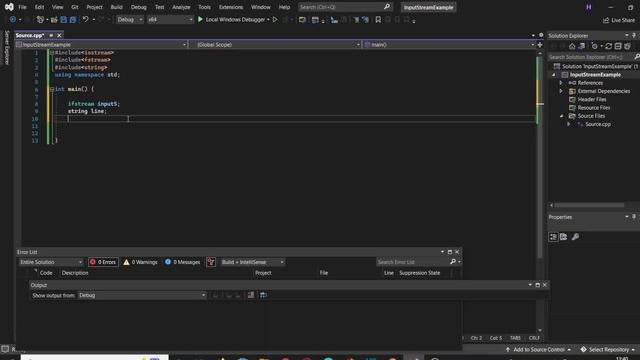Start without debugging (hollow green arrow)
Image resolution: width=640 pixels, height=360 pixels.
point(275,19)
